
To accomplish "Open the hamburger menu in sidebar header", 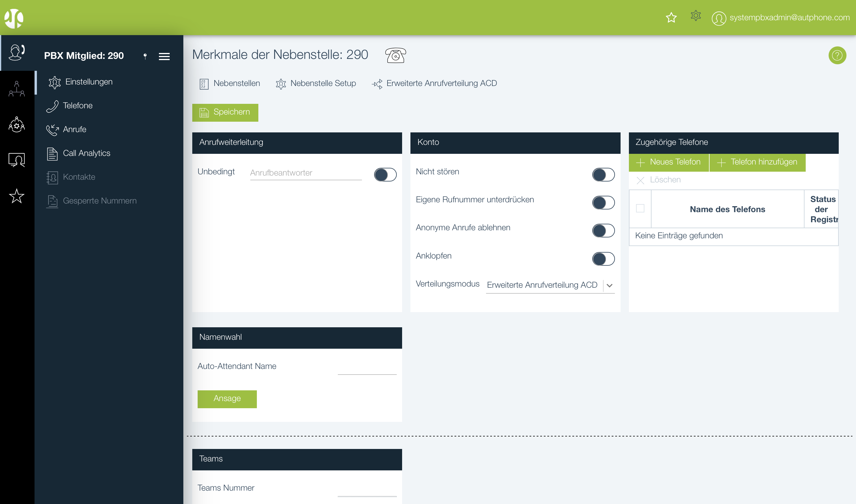I will (164, 56).
